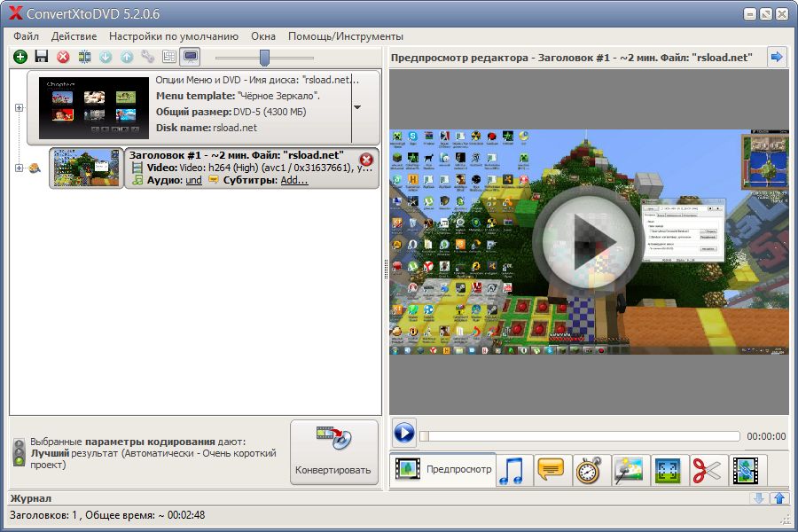Click Menu template 'Чёрное Зеркало' text
The height and width of the screenshot is (532, 798).
point(238,96)
